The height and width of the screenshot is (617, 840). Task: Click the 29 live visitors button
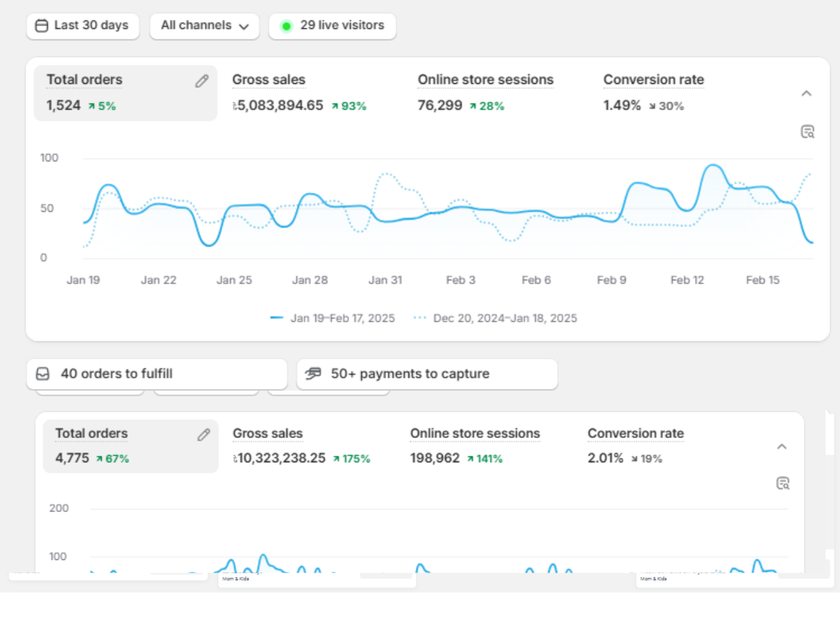[332, 26]
